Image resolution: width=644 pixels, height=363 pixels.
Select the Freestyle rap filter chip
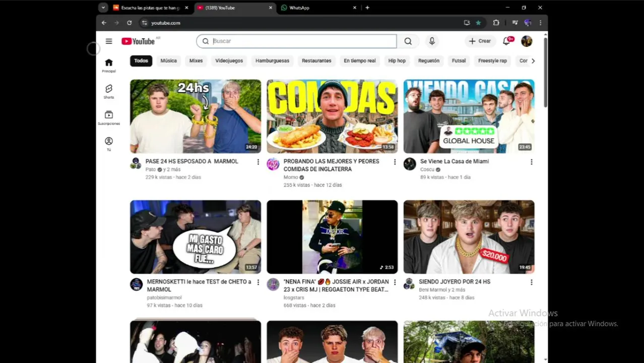(x=492, y=60)
